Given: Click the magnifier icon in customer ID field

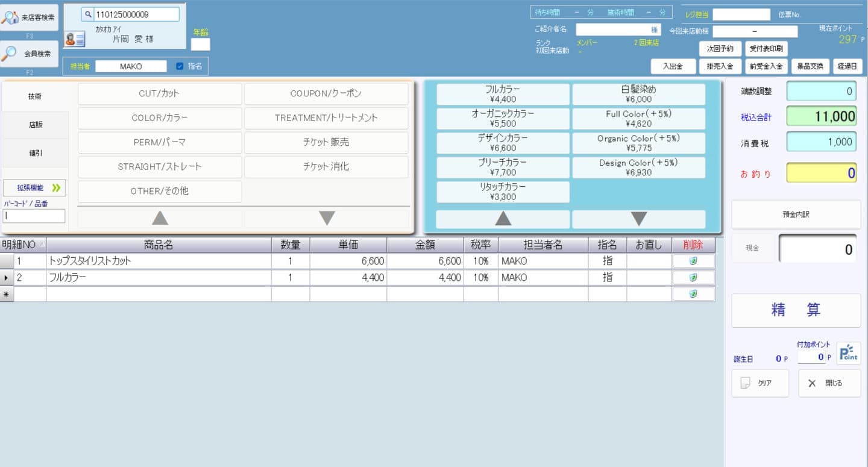Looking at the screenshot, I should click(88, 14).
